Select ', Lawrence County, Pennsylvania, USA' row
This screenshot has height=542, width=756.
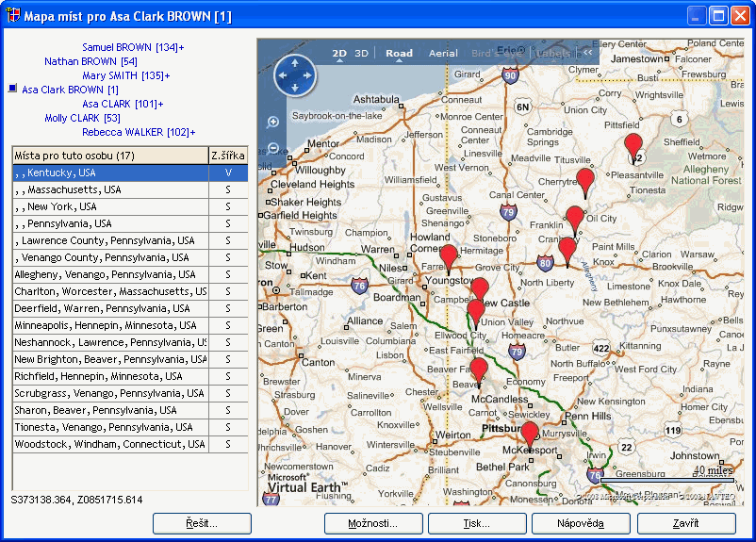(x=130, y=240)
